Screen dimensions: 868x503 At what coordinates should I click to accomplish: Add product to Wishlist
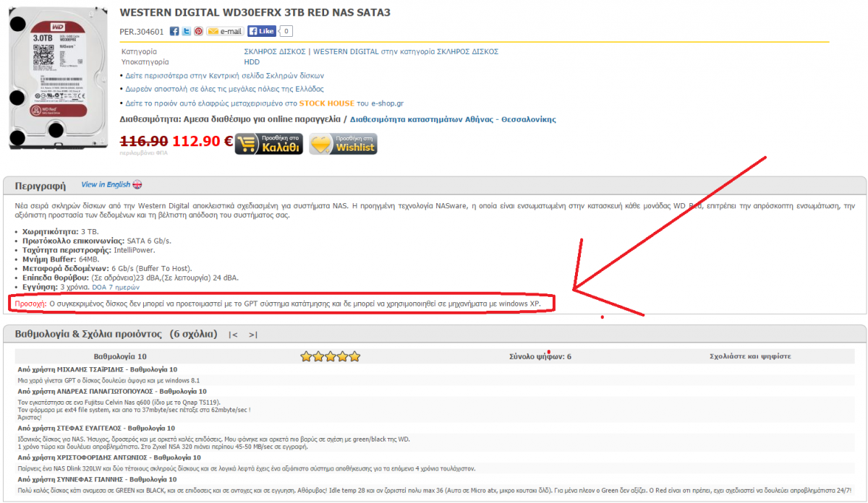click(x=344, y=144)
